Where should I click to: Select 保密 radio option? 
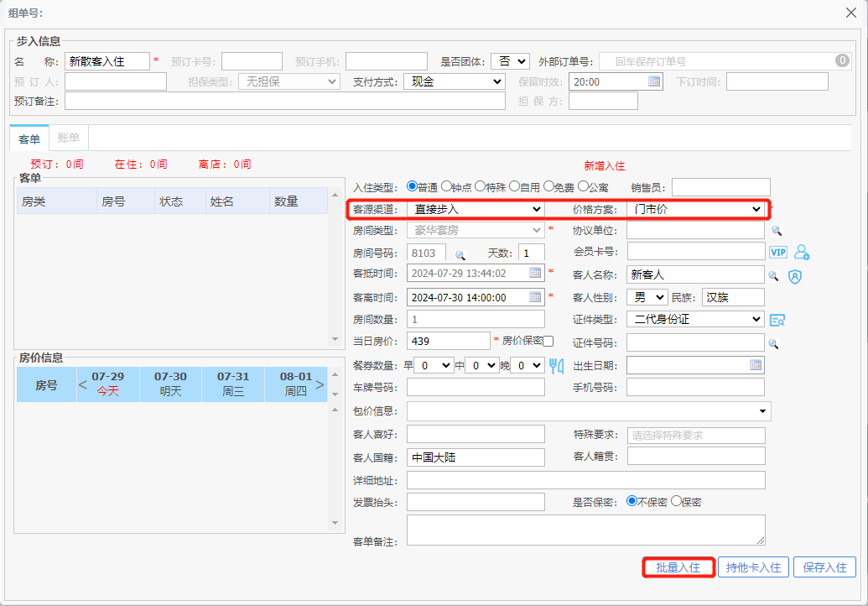pyautogui.click(x=677, y=501)
